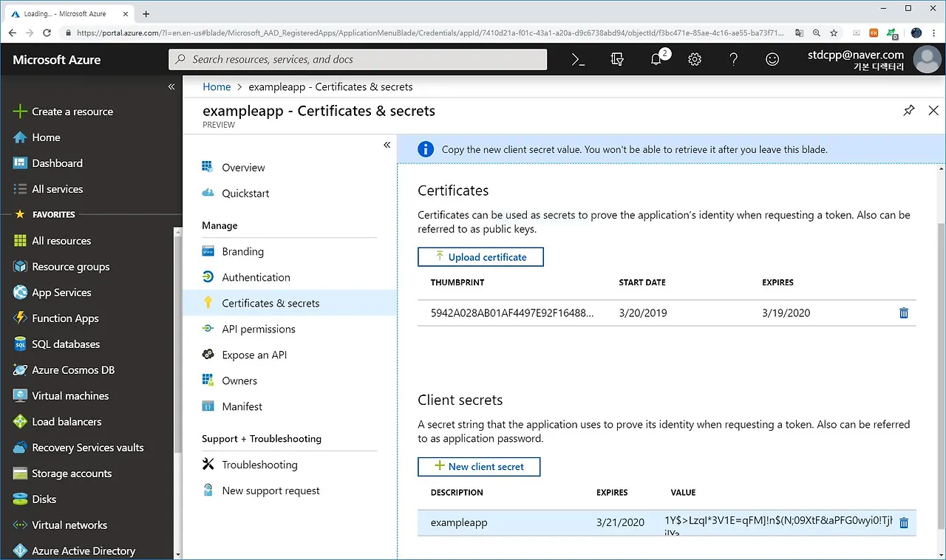Screen dimensions: 946x560
Task: Click the Home house icon
Action: [x=20, y=137]
